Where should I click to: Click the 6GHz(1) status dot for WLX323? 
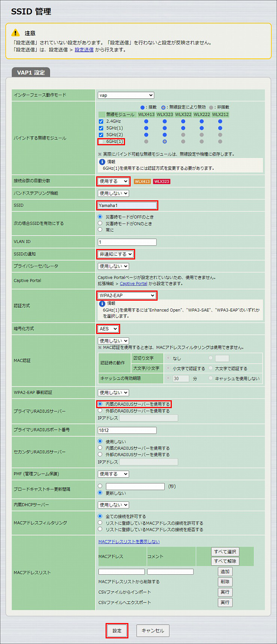[x=165, y=142]
